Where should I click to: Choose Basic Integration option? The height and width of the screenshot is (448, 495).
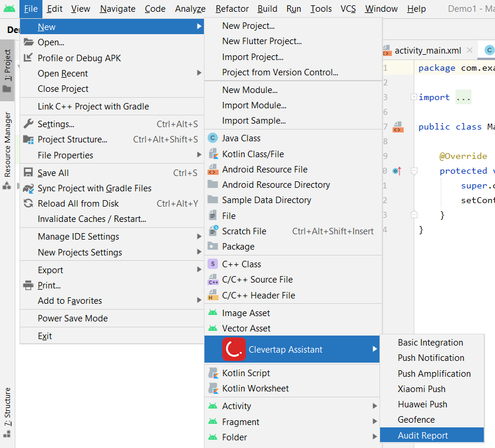point(431,343)
